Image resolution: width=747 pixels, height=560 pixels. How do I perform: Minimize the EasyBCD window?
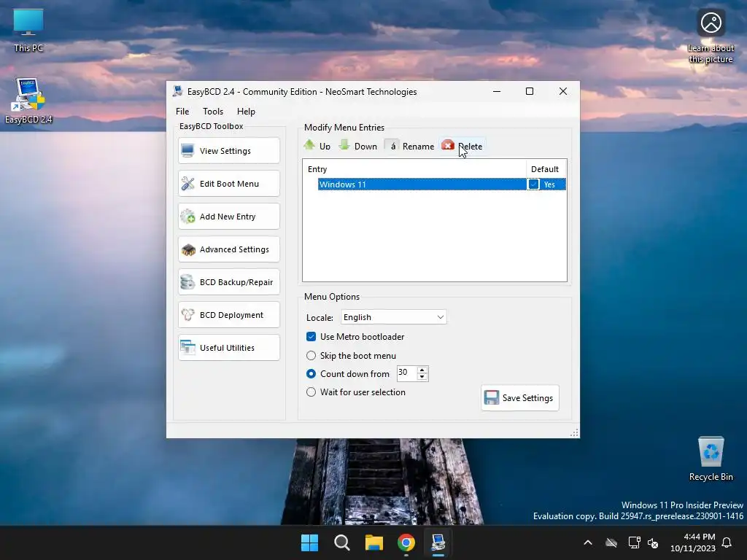(497, 91)
